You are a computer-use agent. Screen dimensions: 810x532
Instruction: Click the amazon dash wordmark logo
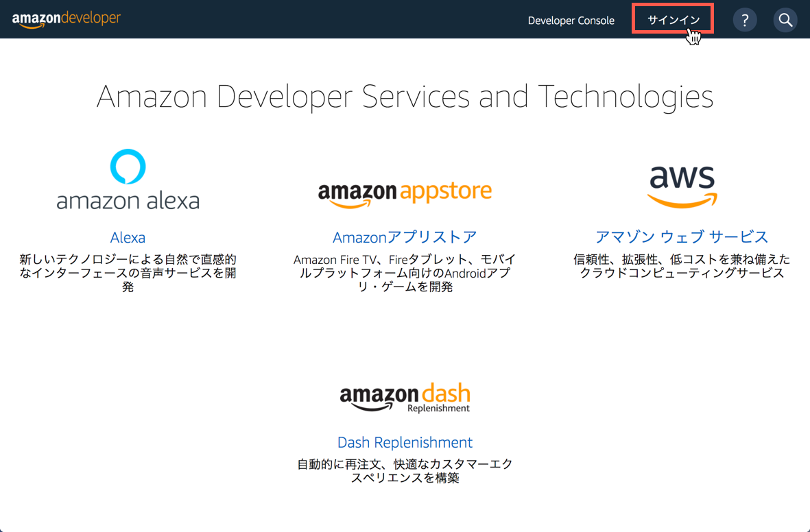point(405,395)
